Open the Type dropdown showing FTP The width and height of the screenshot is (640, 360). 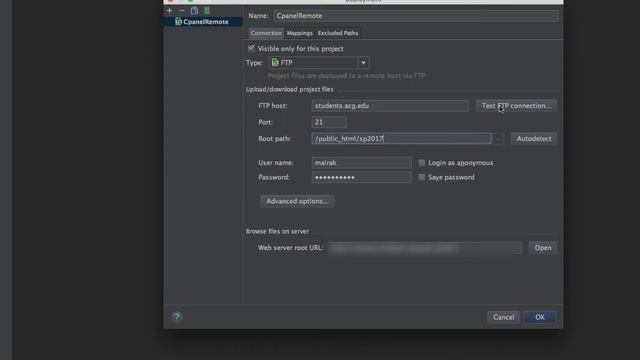(319, 62)
